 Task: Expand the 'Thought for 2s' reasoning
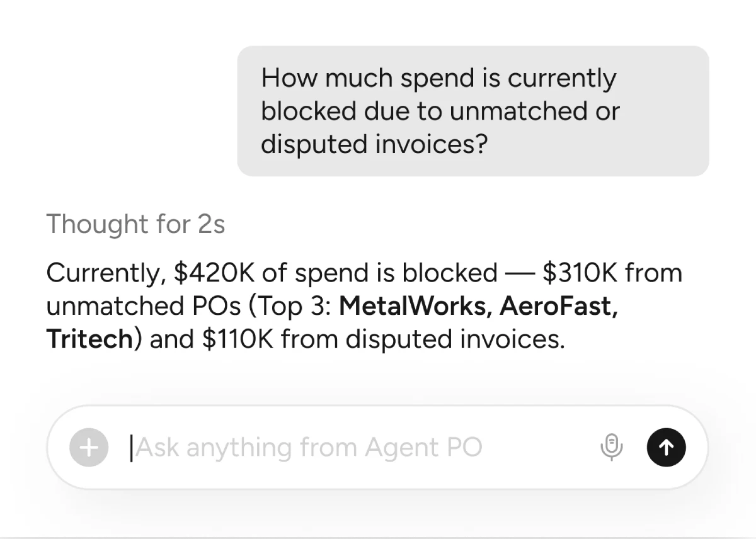135,224
